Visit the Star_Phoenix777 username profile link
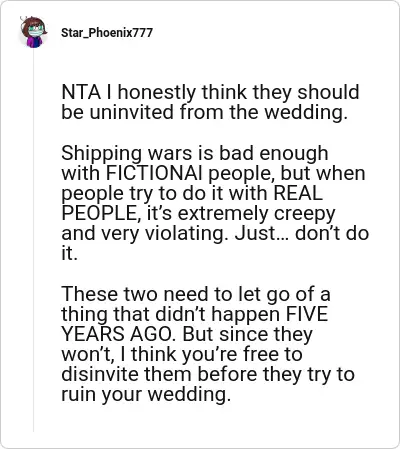This screenshot has width=400, height=449. tap(107, 33)
